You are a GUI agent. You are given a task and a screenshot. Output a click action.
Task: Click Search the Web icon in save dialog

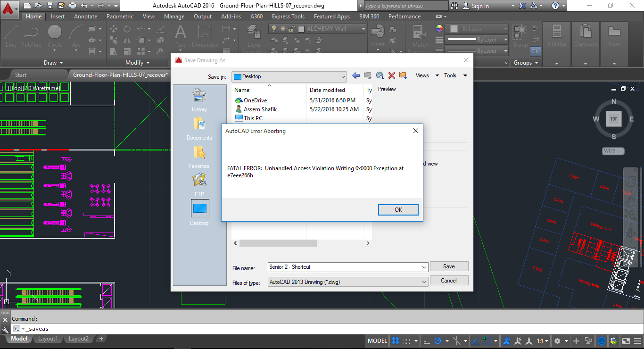point(380,75)
